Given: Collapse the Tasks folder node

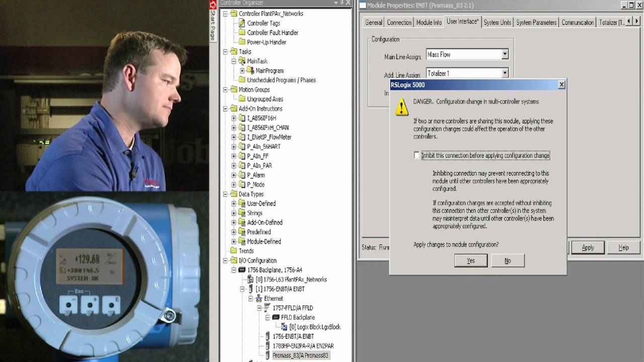Looking at the screenshot, I should [225, 52].
